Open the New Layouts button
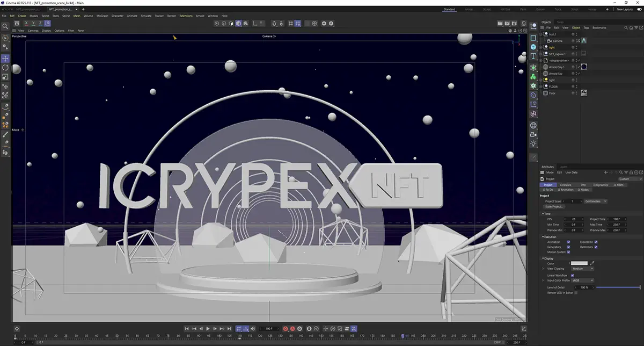 (625, 9)
